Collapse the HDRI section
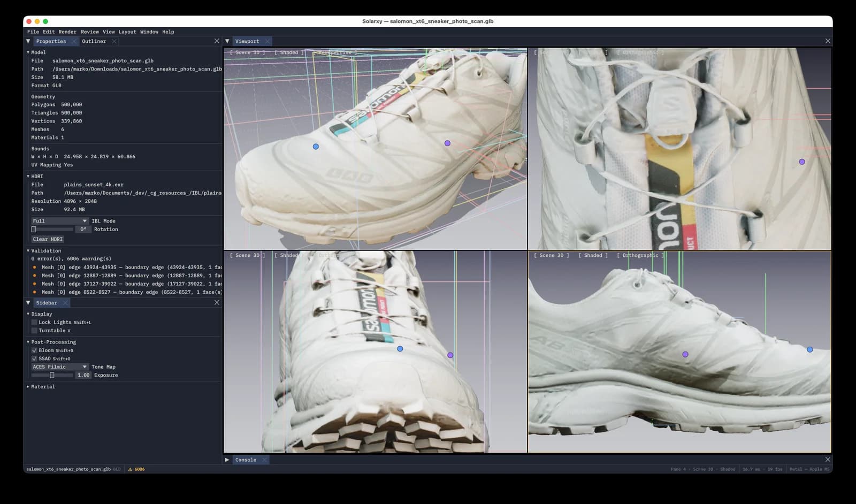This screenshot has height=504, width=856. point(28,176)
